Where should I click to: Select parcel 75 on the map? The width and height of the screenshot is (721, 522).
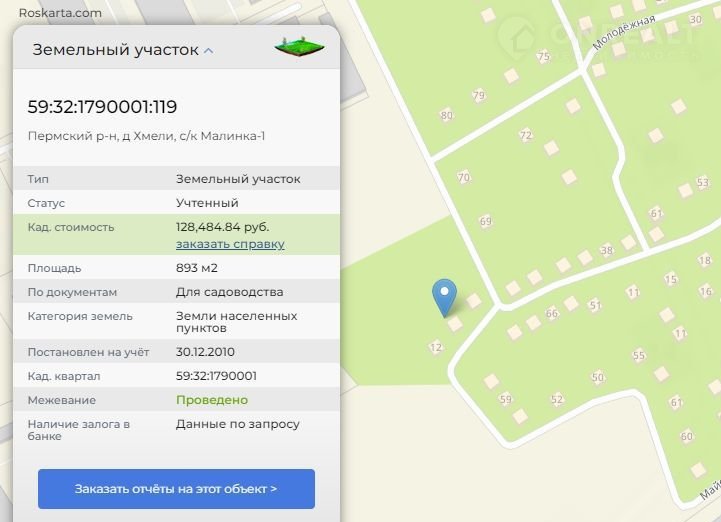click(543, 57)
